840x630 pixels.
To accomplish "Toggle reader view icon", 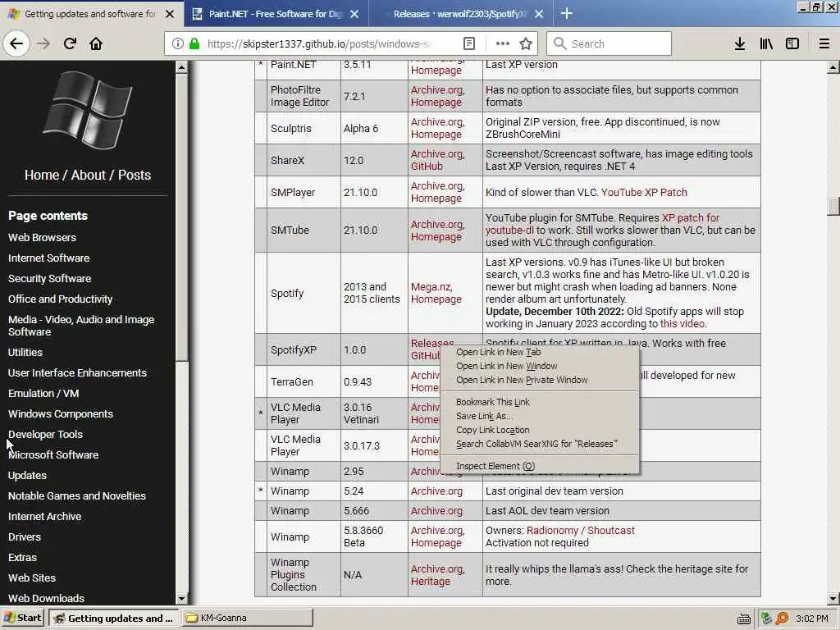I will pyautogui.click(x=468, y=43).
